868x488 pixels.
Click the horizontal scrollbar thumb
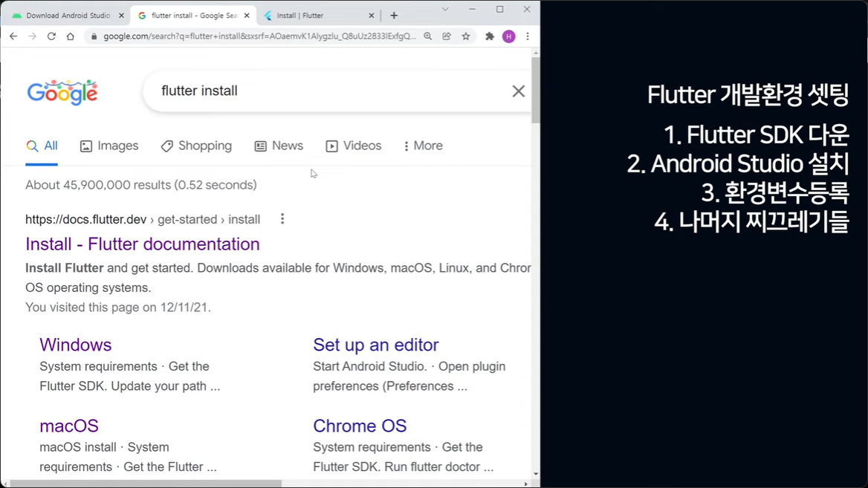[146, 484]
